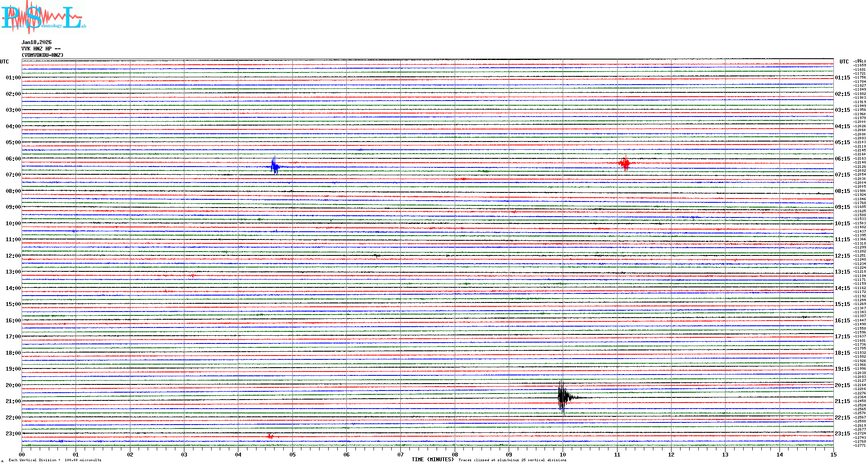Click the large black event on the 20:45 trace near minute 10
Viewport: 868px width, 466px height.
562,397
